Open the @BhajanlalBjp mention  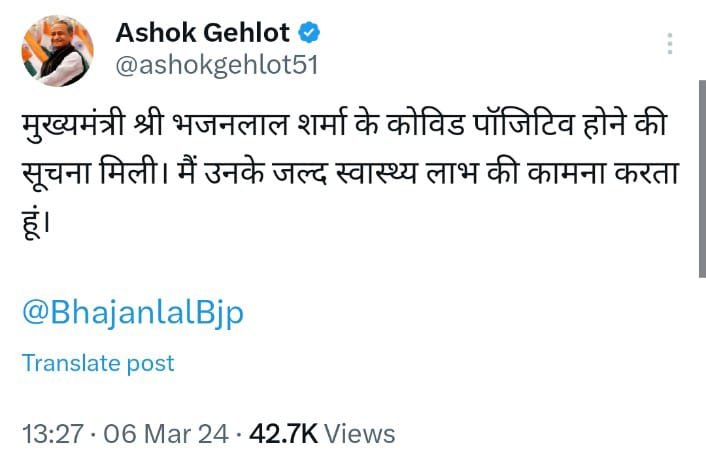click(133, 312)
